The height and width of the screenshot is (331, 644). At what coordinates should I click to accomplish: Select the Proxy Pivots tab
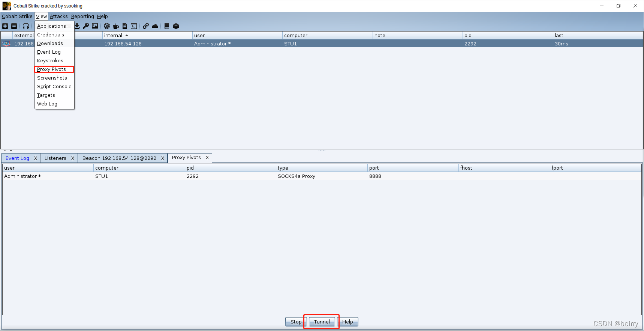(186, 158)
